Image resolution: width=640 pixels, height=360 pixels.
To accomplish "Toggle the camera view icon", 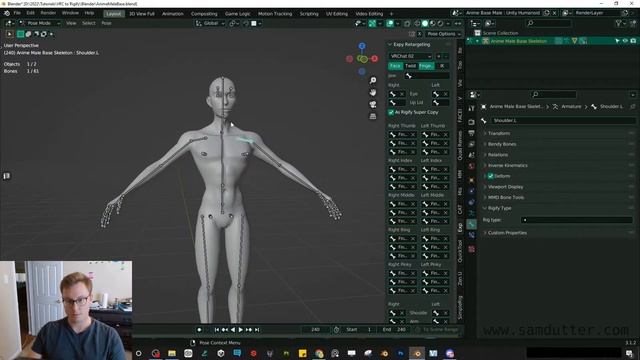I will point(373,104).
